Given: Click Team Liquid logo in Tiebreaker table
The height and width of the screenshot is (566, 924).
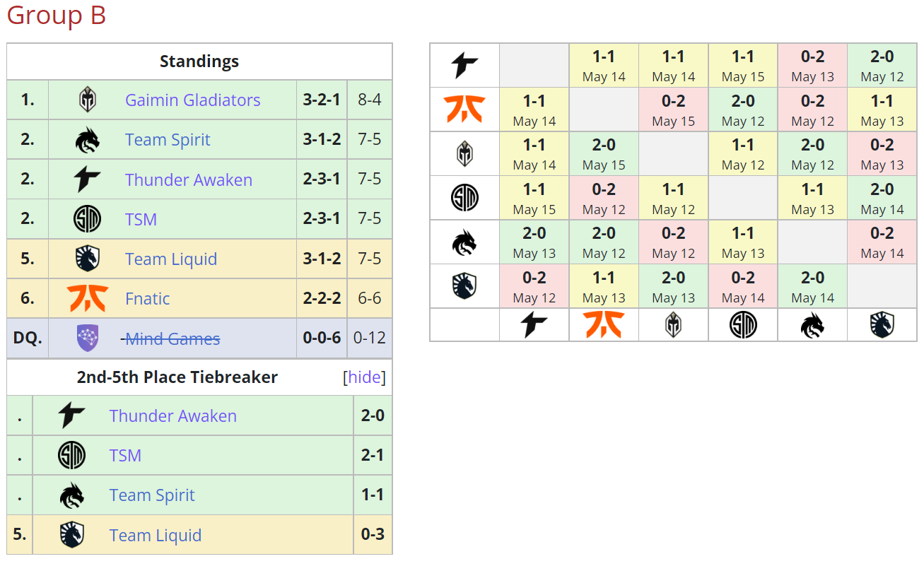Looking at the screenshot, I should click(x=71, y=535).
